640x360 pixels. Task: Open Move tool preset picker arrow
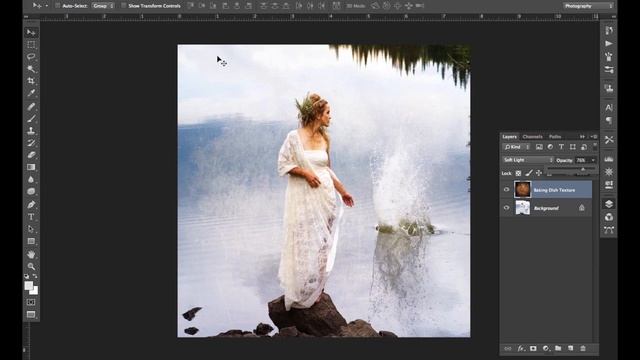[x=47, y=6]
